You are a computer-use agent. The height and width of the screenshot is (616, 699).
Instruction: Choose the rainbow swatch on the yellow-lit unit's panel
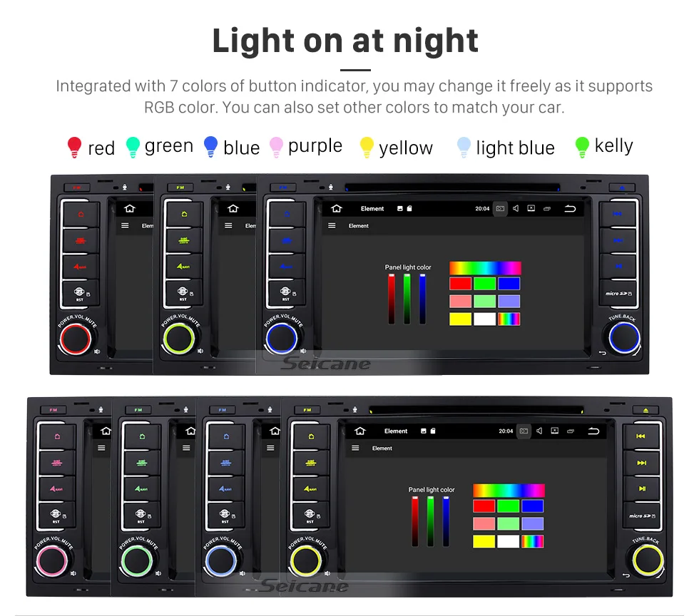click(x=533, y=542)
